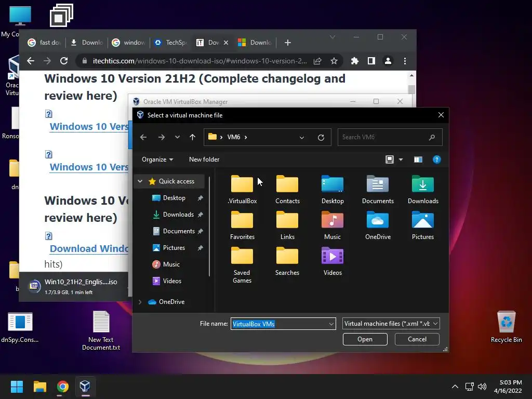532x399 pixels.
Task: Open the Favorites folder
Action: [242, 225]
